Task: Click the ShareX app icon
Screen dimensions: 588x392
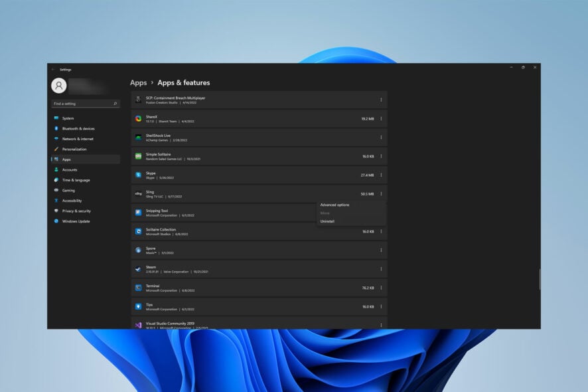Action: click(139, 119)
